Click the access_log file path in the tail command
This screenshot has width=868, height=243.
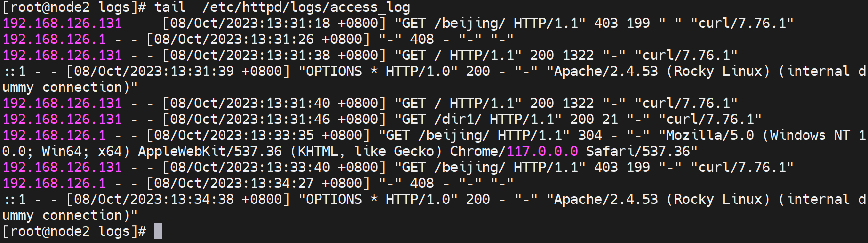click(306, 7)
